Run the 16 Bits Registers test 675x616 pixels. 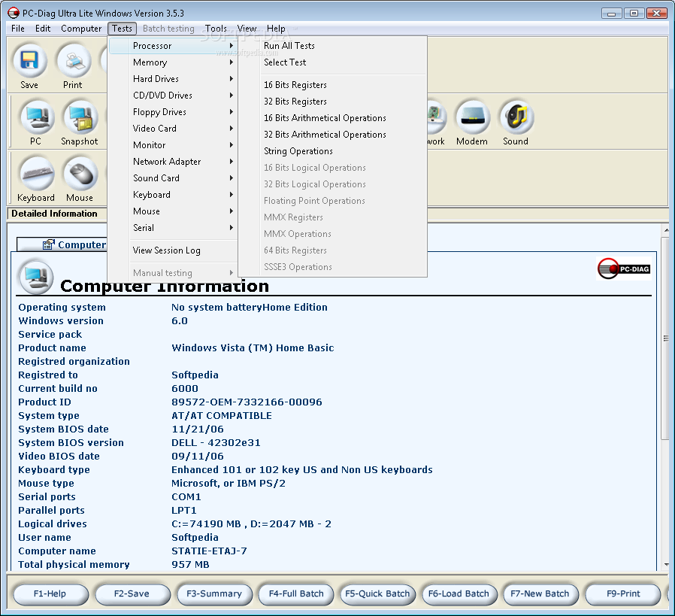[x=332, y=85]
